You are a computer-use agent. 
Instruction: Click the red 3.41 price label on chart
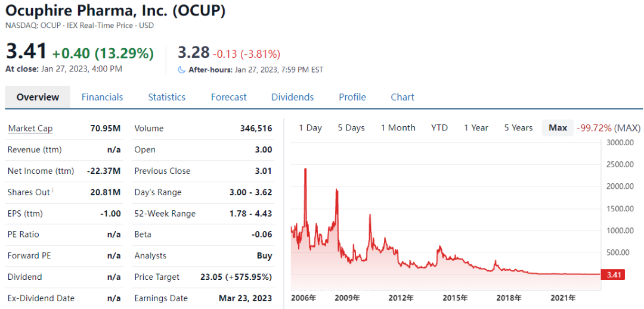coord(614,274)
